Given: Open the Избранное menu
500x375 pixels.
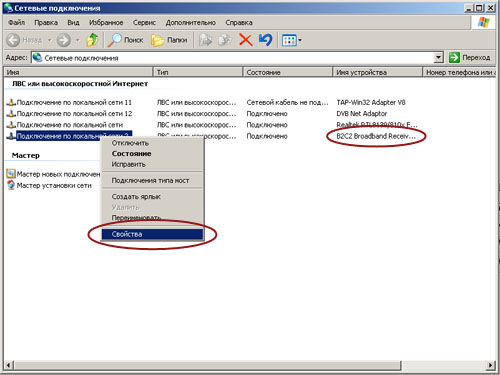Looking at the screenshot, I should 106,22.
